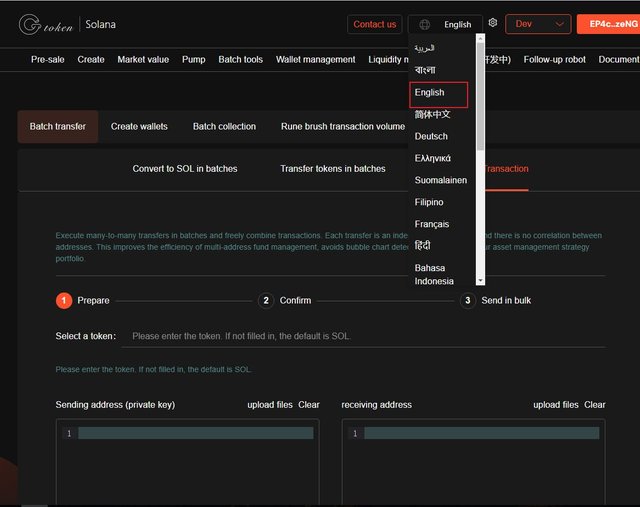Viewport: 640px width, 507px height.
Task: Focus the Select a token input field
Action: (x=363, y=336)
